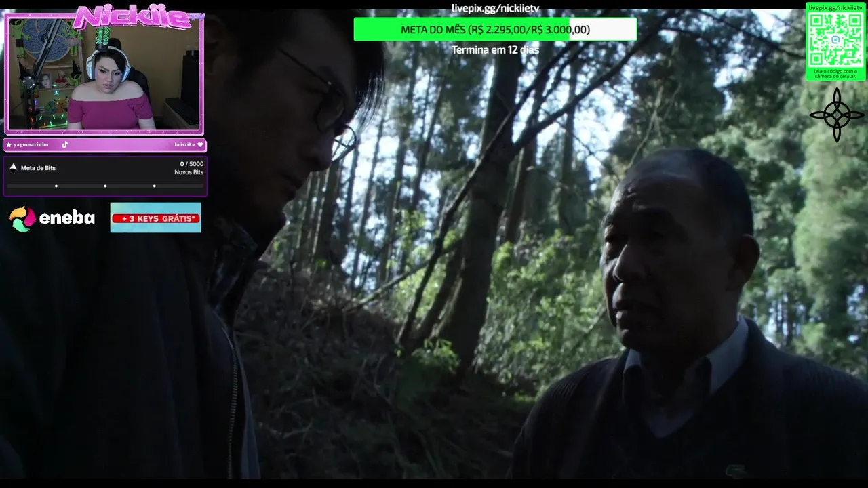This screenshot has width=868, height=488.
Task: Click the TikTok icon in pink bar
Action: (x=65, y=144)
